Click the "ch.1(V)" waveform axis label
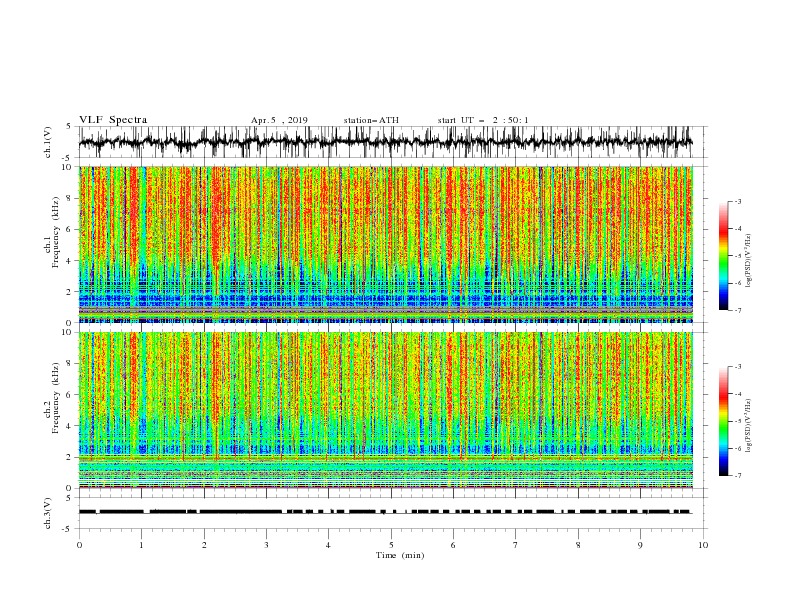Viewport: 792px width, 612px height. (48, 142)
